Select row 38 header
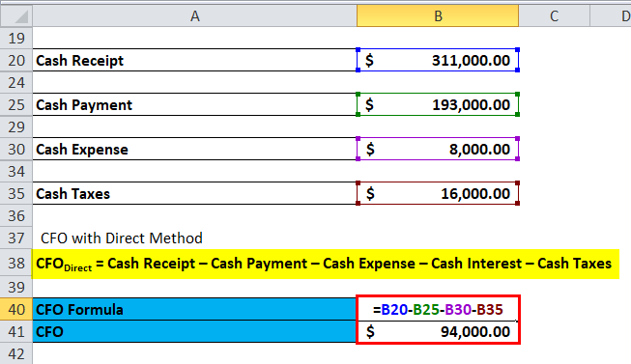Viewport: 631px width, 364px height. click(x=16, y=263)
